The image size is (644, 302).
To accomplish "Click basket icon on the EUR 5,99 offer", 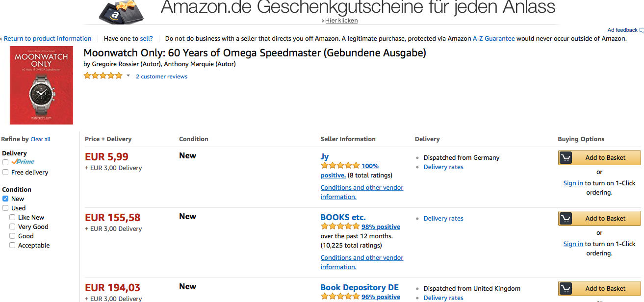I will click(x=566, y=158).
